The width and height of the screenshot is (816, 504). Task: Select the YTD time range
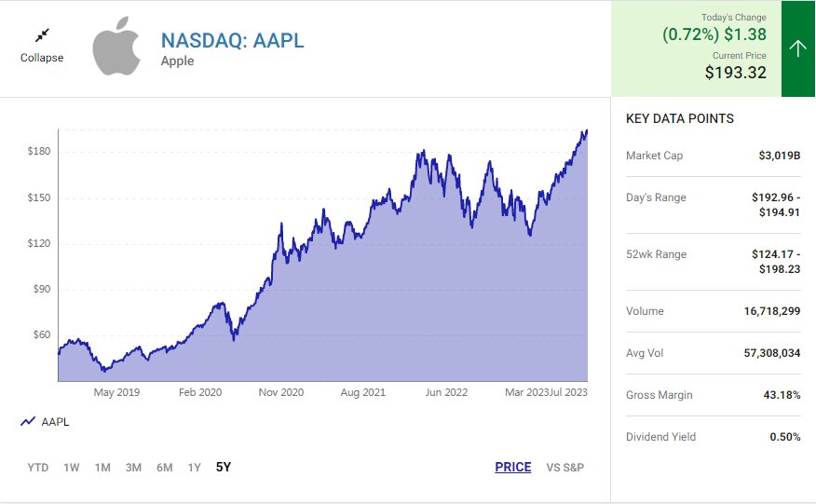click(x=38, y=468)
